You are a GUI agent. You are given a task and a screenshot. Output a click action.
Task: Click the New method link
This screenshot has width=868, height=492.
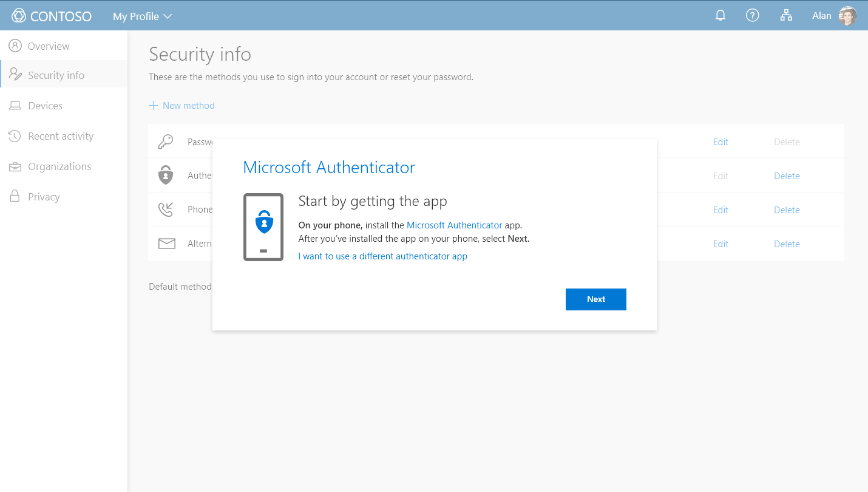click(x=189, y=105)
